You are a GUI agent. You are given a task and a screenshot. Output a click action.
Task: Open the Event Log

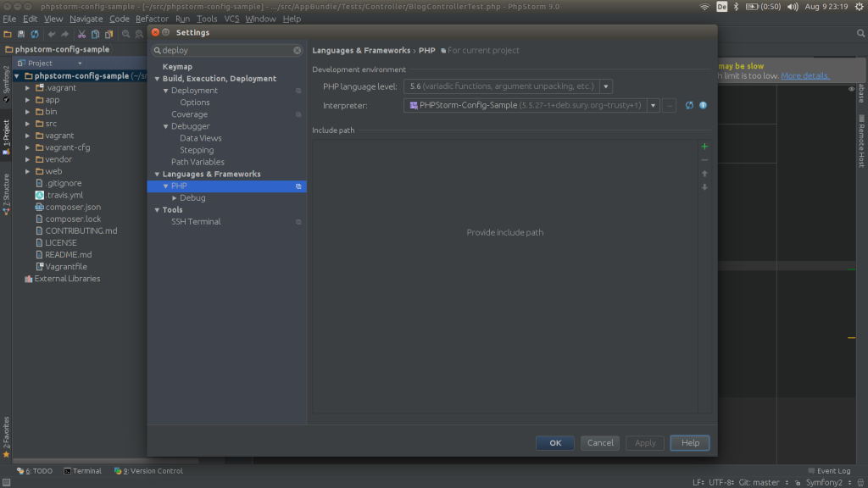tap(829, 471)
